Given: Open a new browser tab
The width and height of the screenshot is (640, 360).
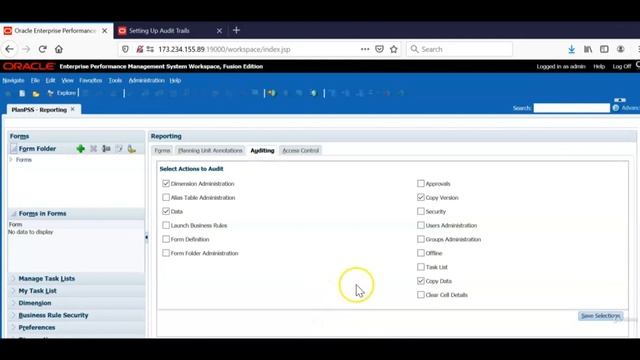Looking at the screenshot, I should (x=236, y=30).
